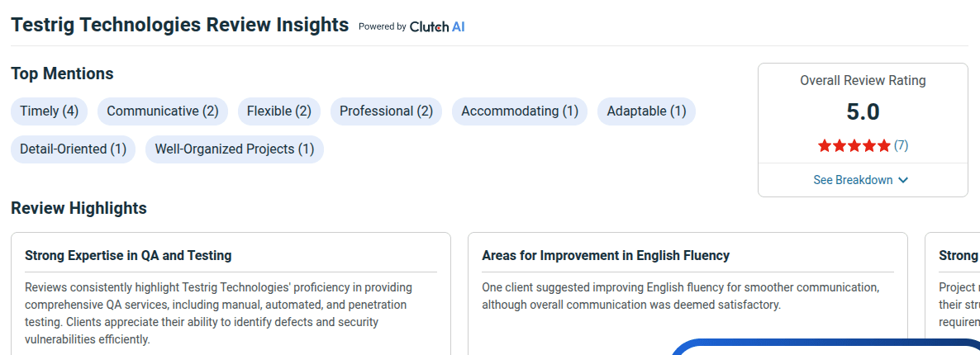Select the Timely (4) mention tag
Viewport: 980px width, 355px height.
click(50, 111)
